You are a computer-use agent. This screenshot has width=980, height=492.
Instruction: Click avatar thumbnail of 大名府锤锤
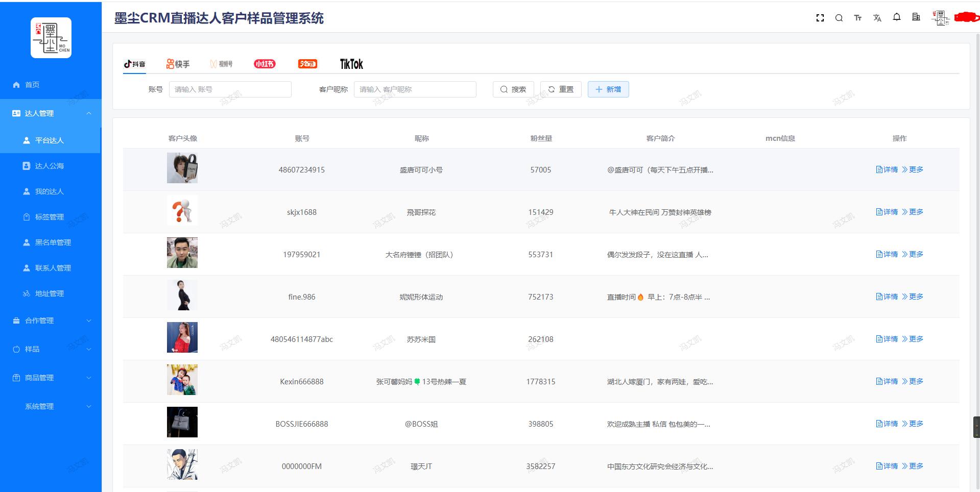(182, 253)
